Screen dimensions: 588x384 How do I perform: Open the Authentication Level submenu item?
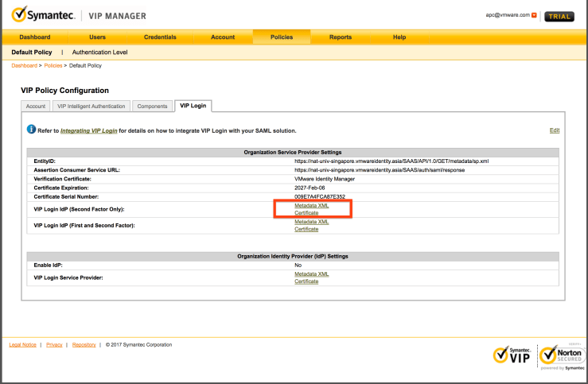coord(99,52)
